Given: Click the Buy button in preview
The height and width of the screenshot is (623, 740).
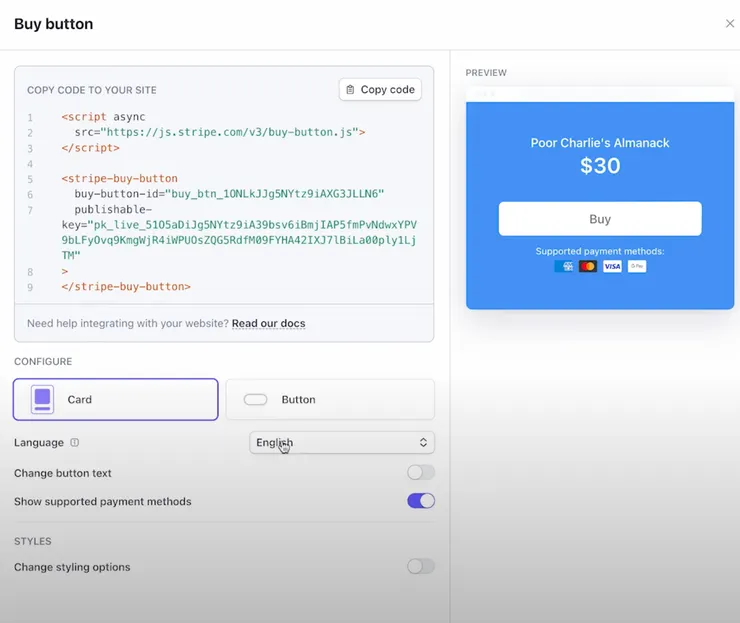Looking at the screenshot, I should pyautogui.click(x=600, y=219).
